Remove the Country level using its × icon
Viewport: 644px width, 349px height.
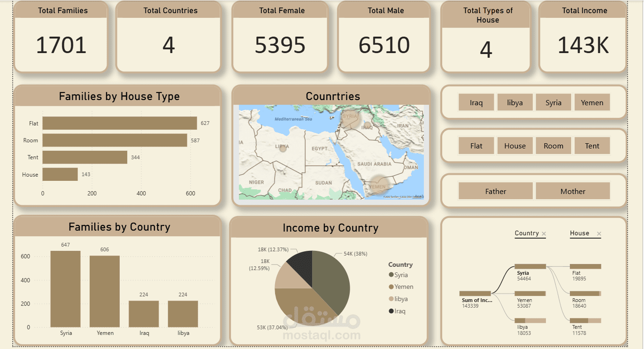pos(544,233)
